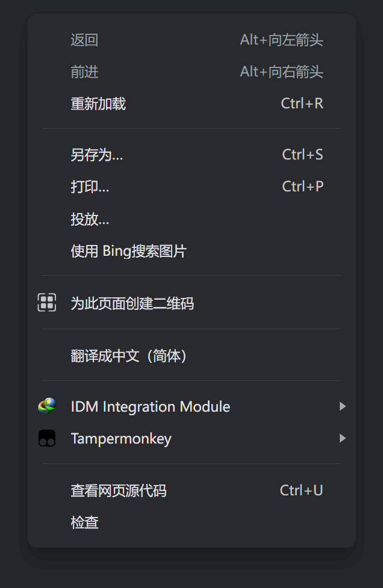Image resolution: width=383 pixels, height=588 pixels.
Task: Click the Ctrl+P shortcut hint
Action: point(302,187)
